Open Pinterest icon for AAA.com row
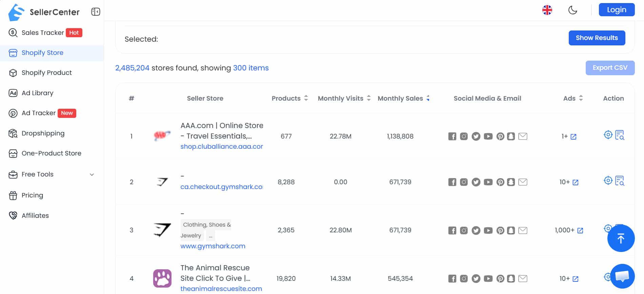The width and height of the screenshot is (644, 294). click(500, 136)
